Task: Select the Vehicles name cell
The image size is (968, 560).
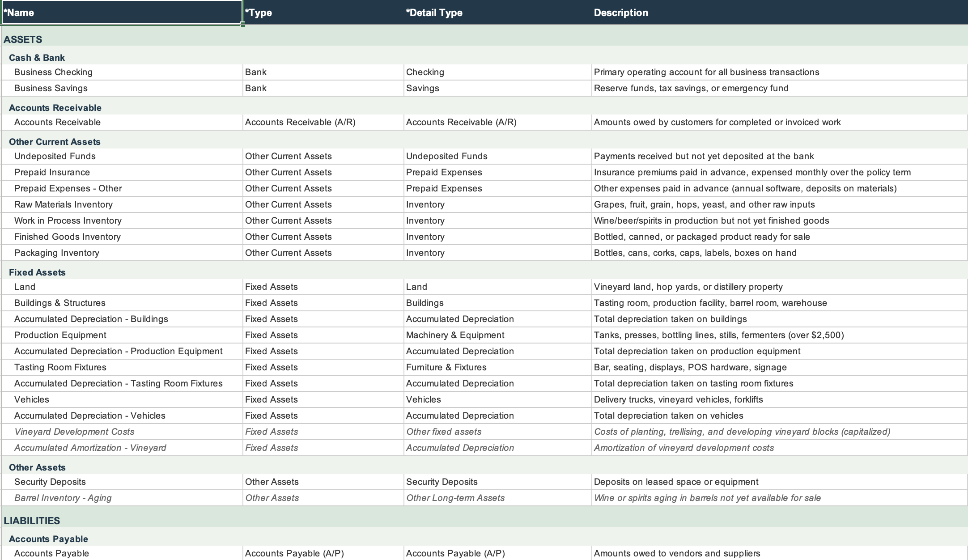Action: pyautogui.click(x=122, y=399)
